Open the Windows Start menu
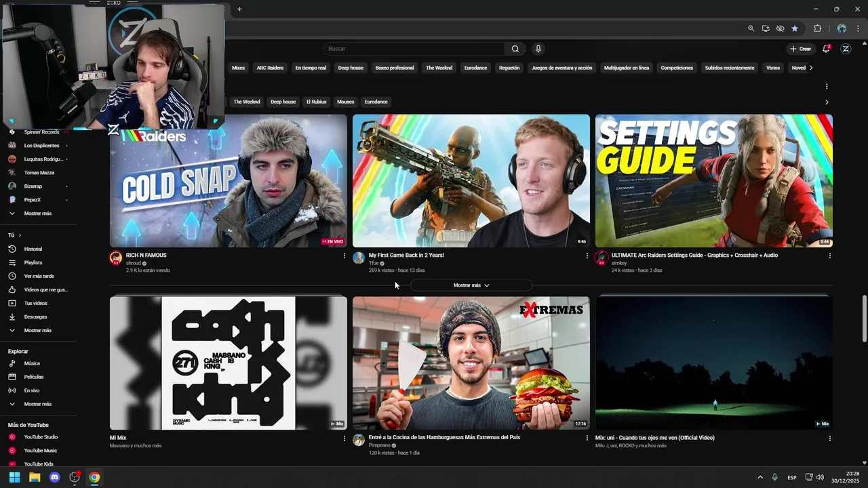This screenshot has height=488, width=868. click(x=14, y=477)
